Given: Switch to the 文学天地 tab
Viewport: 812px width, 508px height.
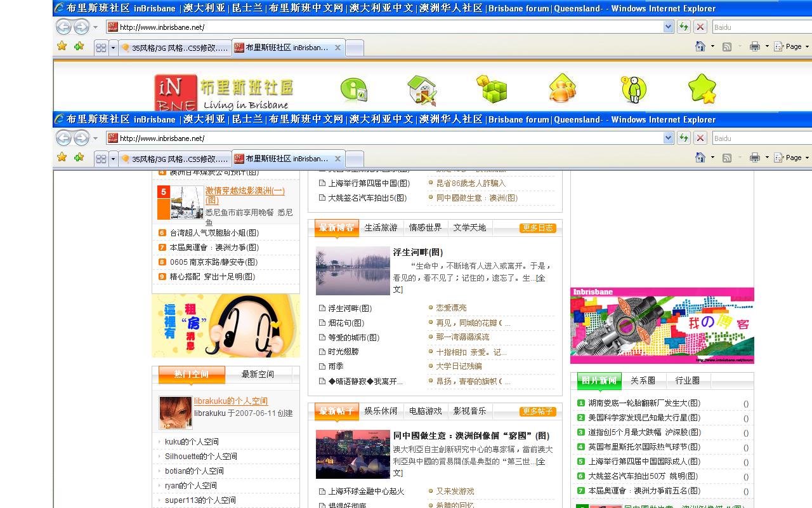Looking at the screenshot, I should (469, 227).
